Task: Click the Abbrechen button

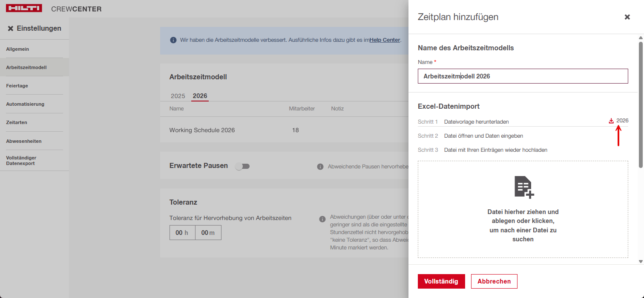Action: [x=494, y=281]
